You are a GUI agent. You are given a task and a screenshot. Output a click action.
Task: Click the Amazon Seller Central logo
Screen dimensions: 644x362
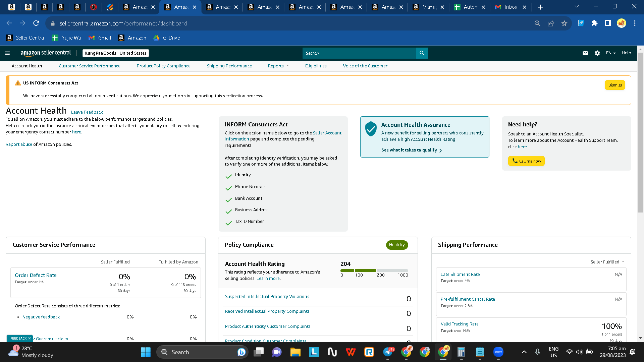(x=46, y=53)
